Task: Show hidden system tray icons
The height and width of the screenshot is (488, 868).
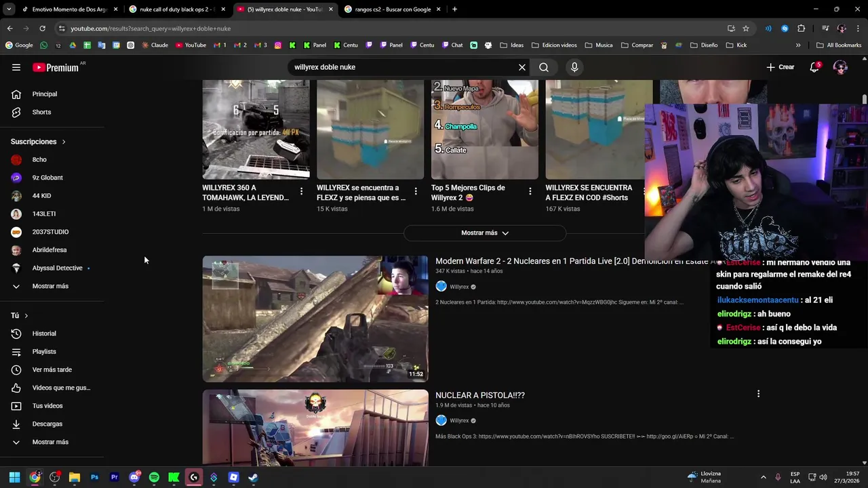Action: pyautogui.click(x=763, y=477)
